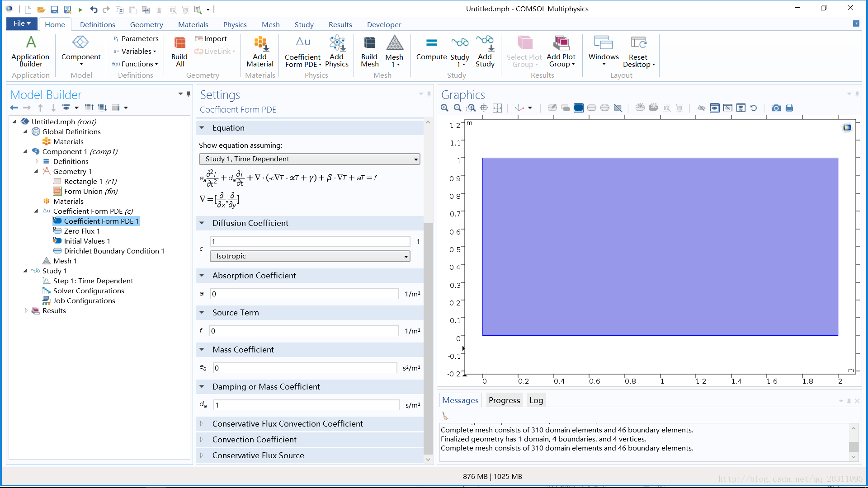Click diffusion coefficient c input field
The height and width of the screenshot is (488, 868).
(310, 242)
